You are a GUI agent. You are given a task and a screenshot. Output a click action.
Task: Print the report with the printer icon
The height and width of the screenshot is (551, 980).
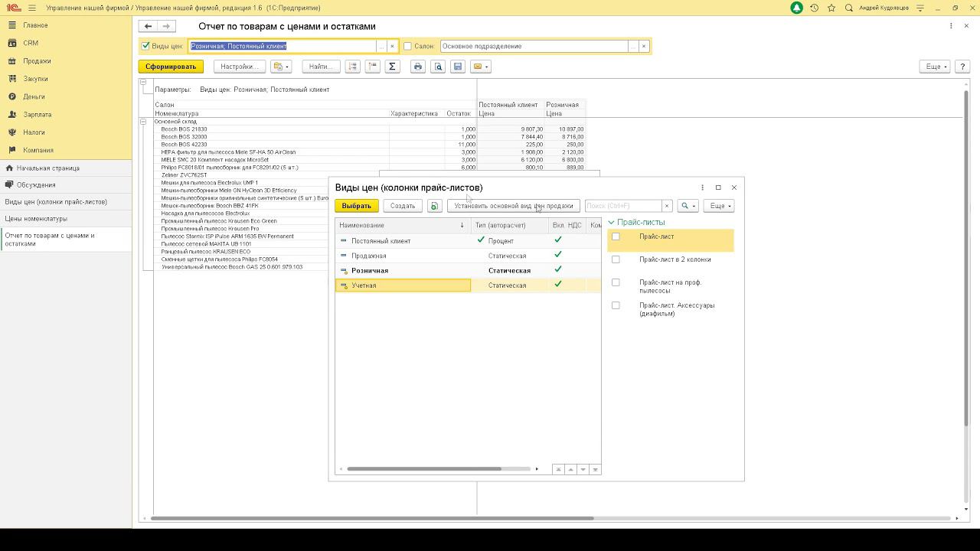[x=418, y=67]
